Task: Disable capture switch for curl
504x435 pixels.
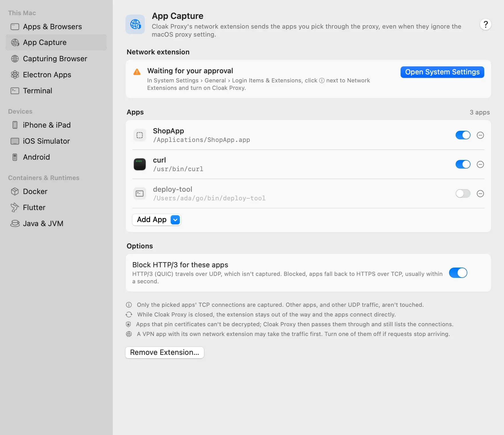Action: [463, 164]
